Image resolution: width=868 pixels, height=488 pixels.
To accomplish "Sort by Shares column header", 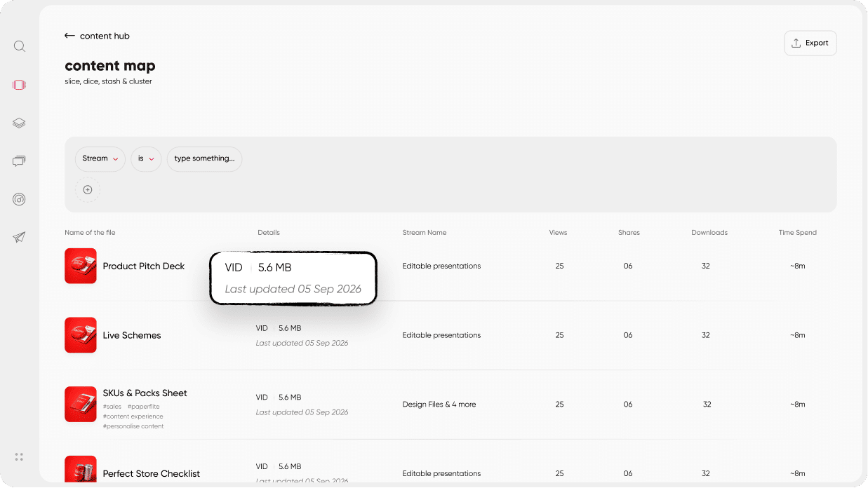I will (x=629, y=233).
